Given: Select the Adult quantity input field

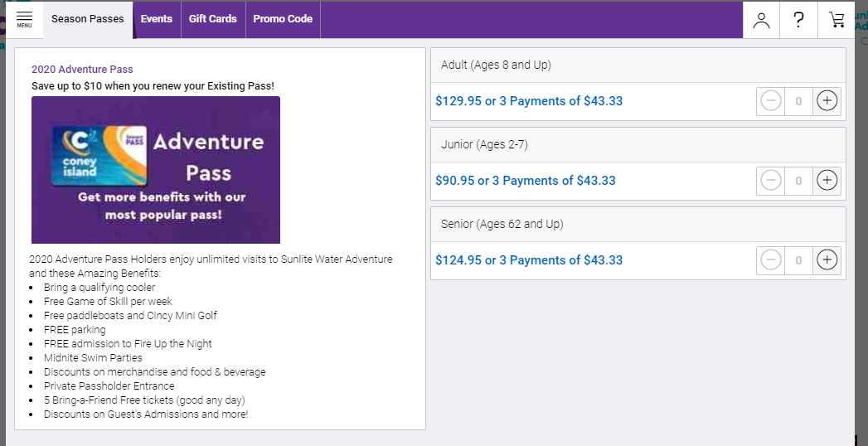Looking at the screenshot, I should point(798,101).
